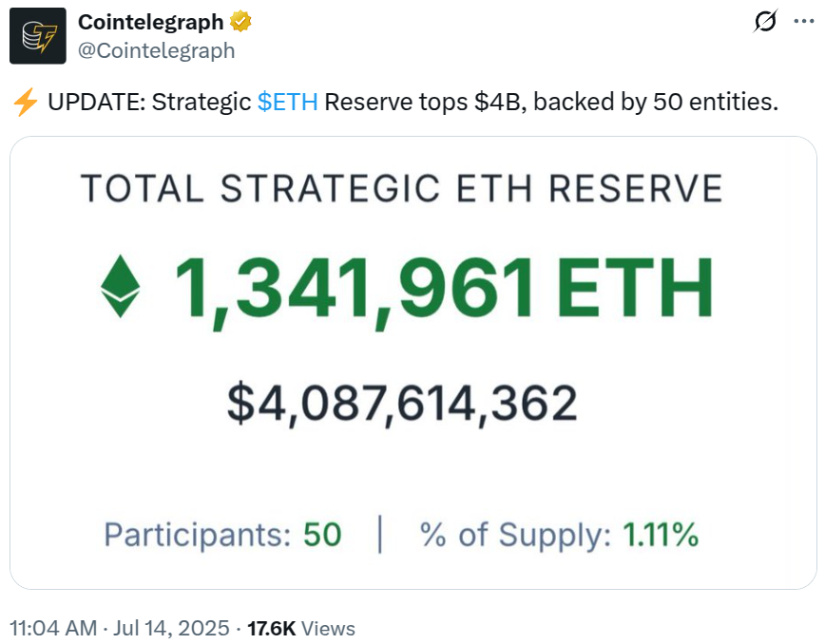Click the green 1.11% value
The width and height of the screenshot is (825, 644).
point(661,535)
